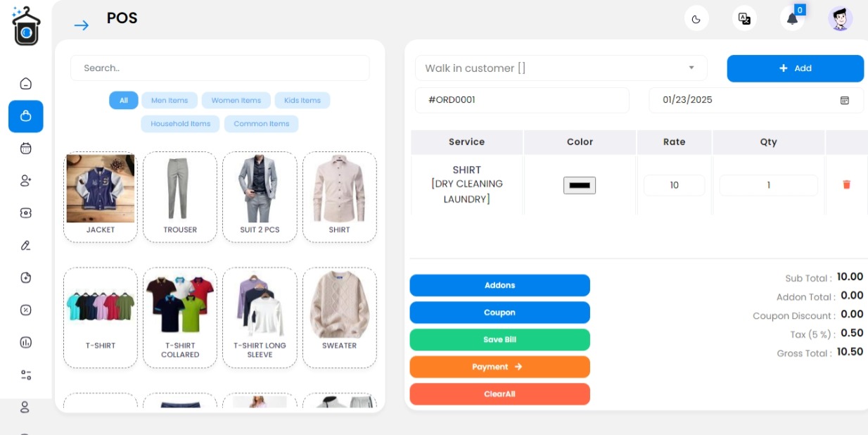Select the Household Items filter

click(180, 124)
